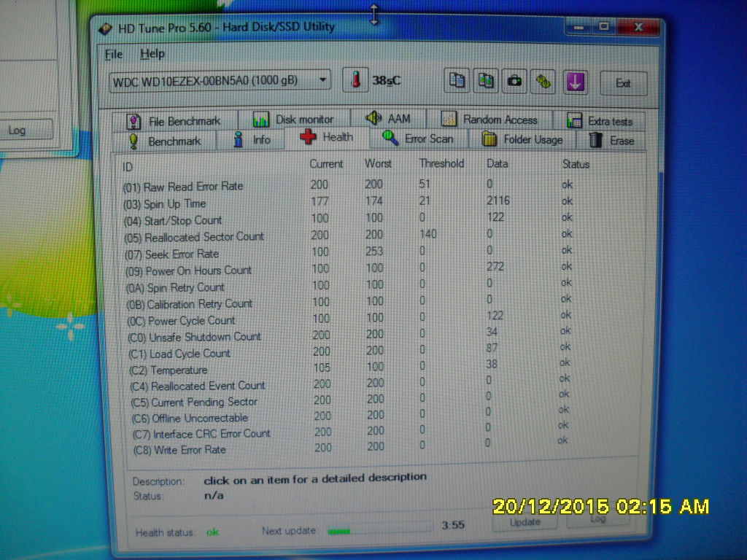Click the Exit button
Screen dimensions: 747x560
coord(623,84)
